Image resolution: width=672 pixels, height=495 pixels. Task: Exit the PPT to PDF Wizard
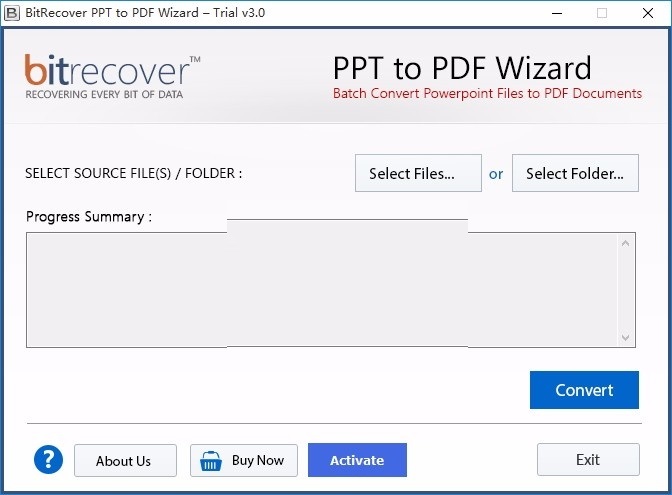point(588,459)
